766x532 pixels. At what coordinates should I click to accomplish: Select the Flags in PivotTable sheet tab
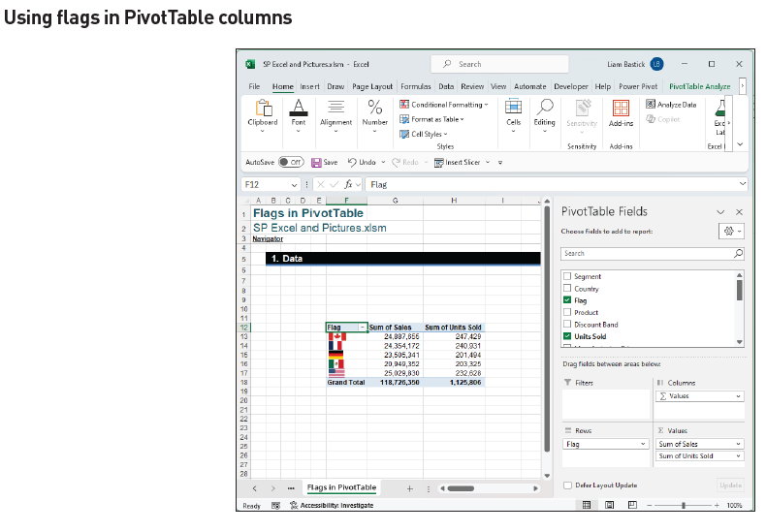(x=341, y=487)
